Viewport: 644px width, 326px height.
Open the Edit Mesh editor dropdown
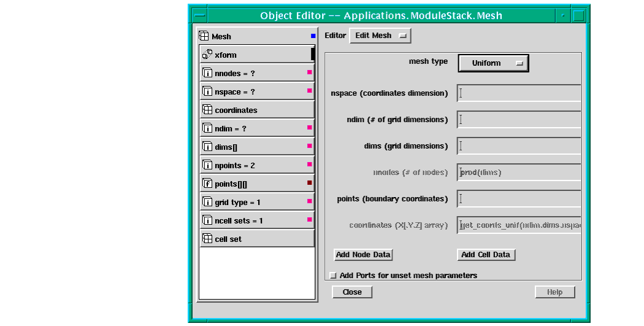380,36
